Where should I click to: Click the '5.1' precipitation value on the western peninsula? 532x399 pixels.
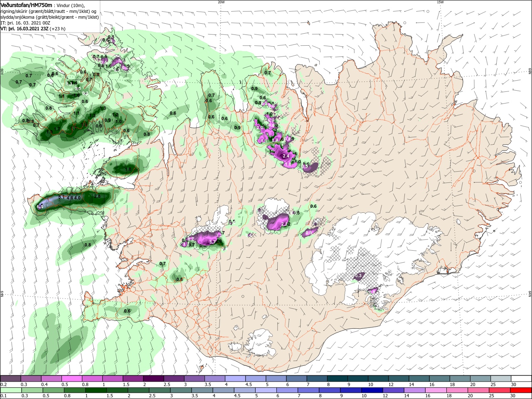(x=62, y=197)
